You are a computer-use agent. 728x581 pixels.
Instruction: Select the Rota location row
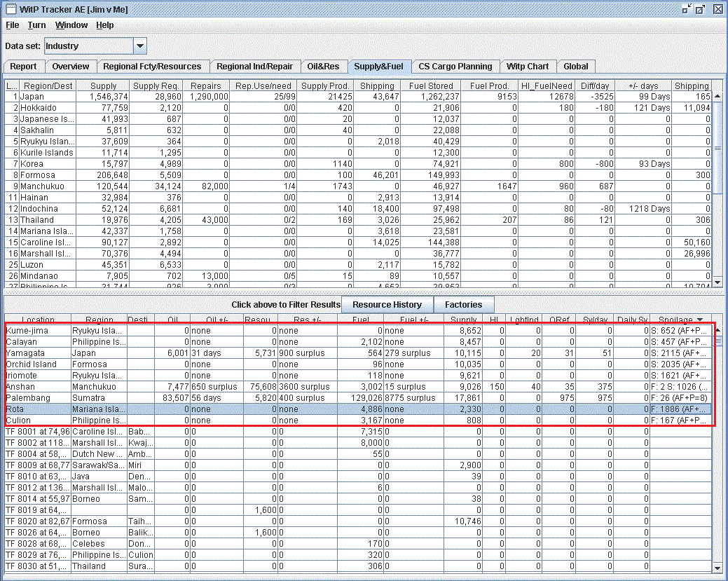[358, 409]
